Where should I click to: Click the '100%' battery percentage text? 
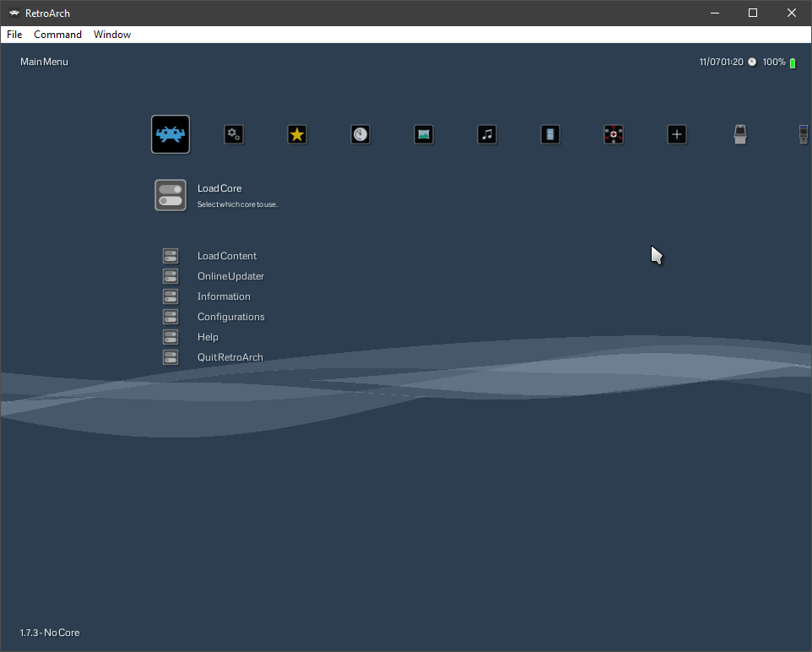774,62
